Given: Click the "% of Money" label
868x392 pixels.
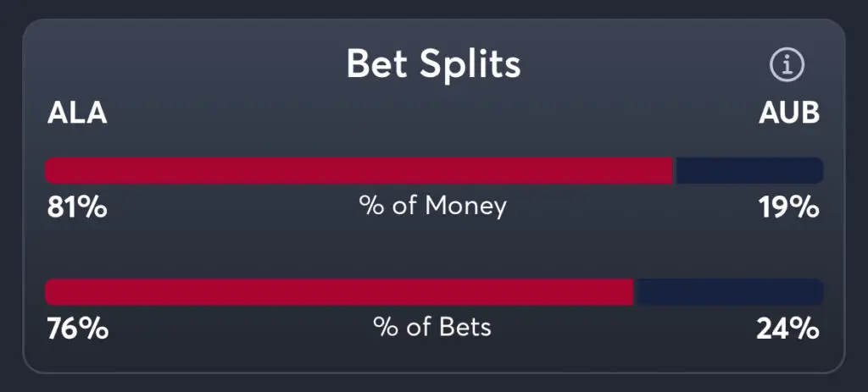Looking at the screenshot, I should point(433,206).
